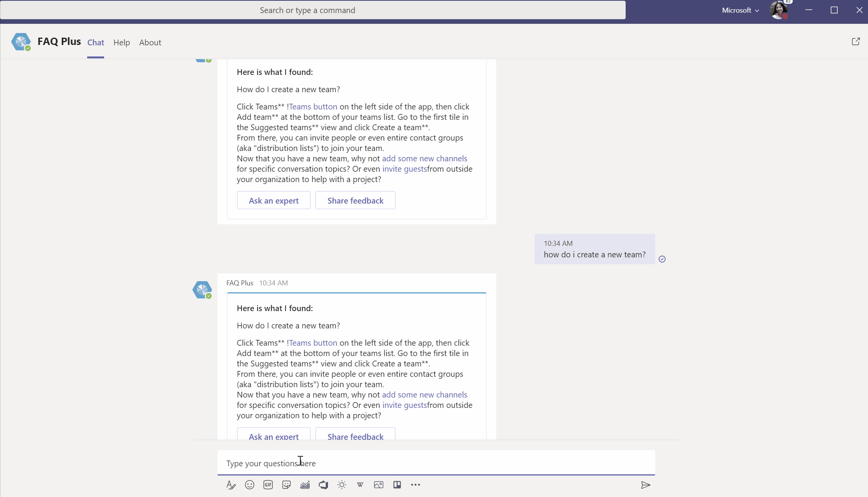Click the invite guests link in response
Viewport: 868px width, 497px height.
pyautogui.click(x=404, y=405)
